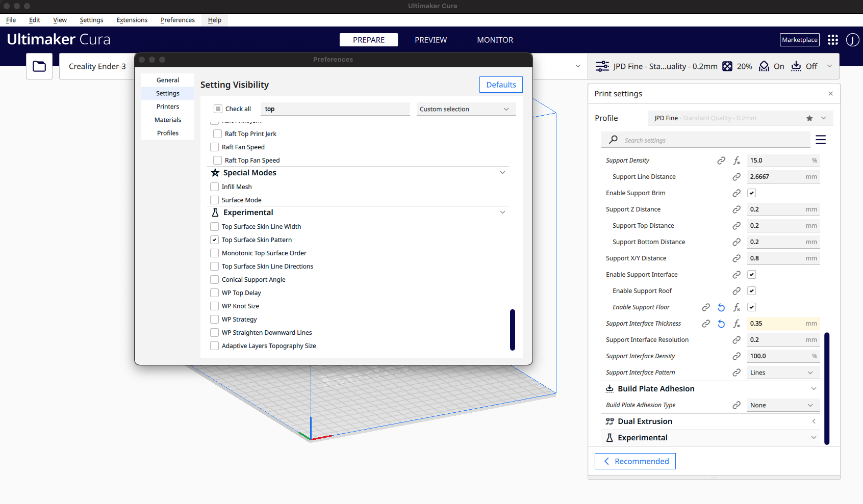The width and height of the screenshot is (863, 504).
Task: Click link icon for Support Interface Resolution
Action: [x=737, y=340]
